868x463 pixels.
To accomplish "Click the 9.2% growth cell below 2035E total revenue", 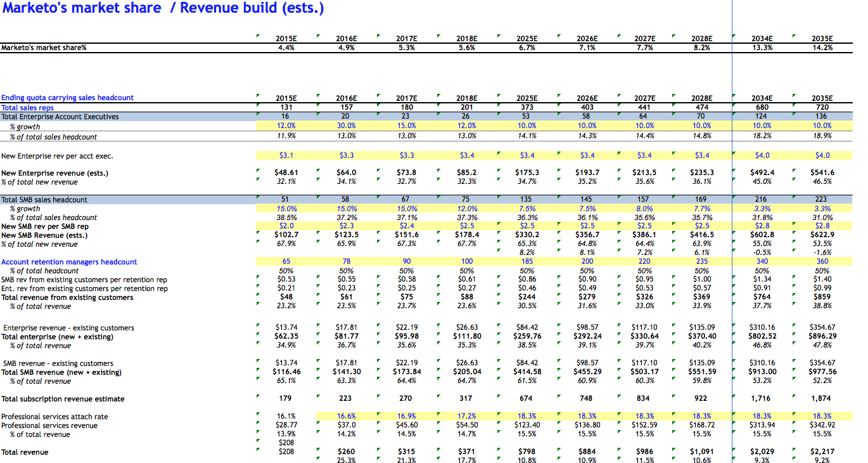I will [x=822, y=460].
